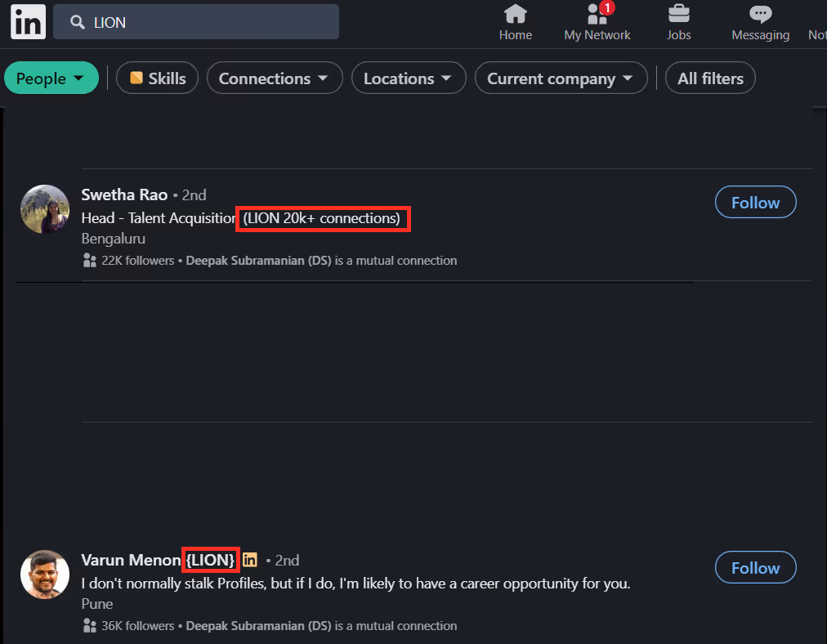The height and width of the screenshot is (644, 827).
Task: Open Swetha Rao's profile photo
Action: 45,209
